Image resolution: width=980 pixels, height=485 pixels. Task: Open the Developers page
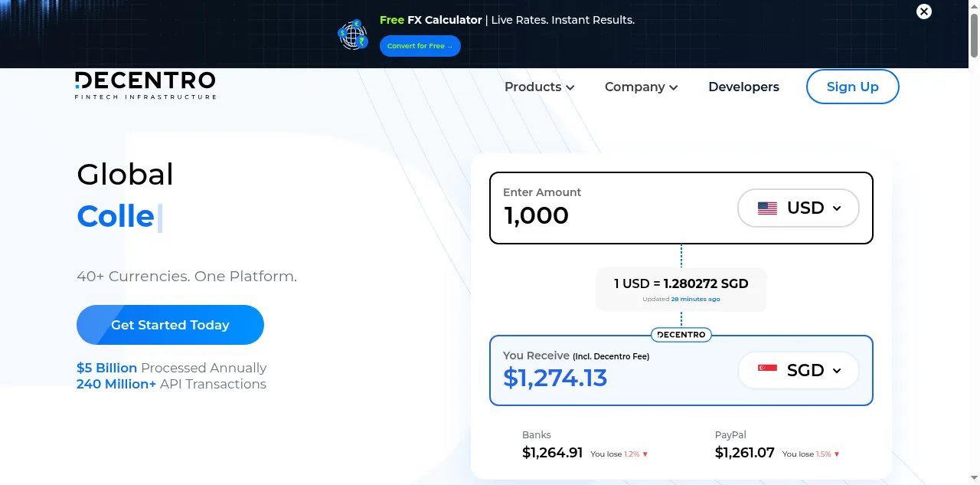pyautogui.click(x=743, y=87)
